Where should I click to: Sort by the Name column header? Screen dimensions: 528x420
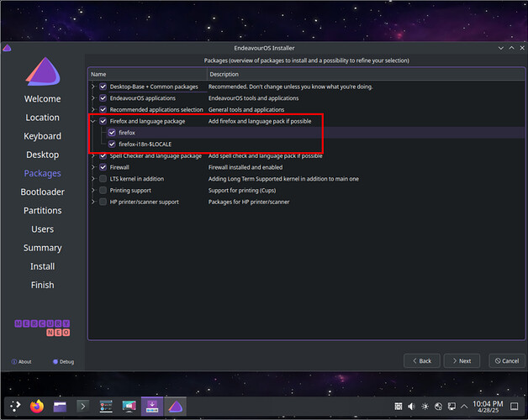pyautogui.click(x=147, y=74)
